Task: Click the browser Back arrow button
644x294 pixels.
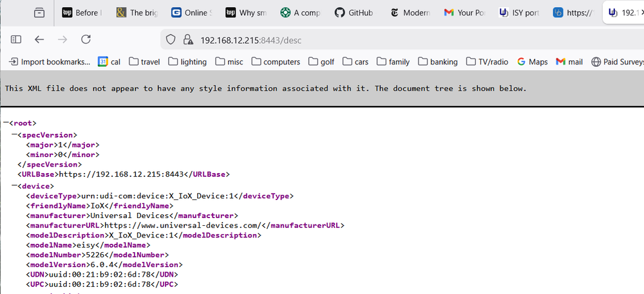Action: coord(39,39)
